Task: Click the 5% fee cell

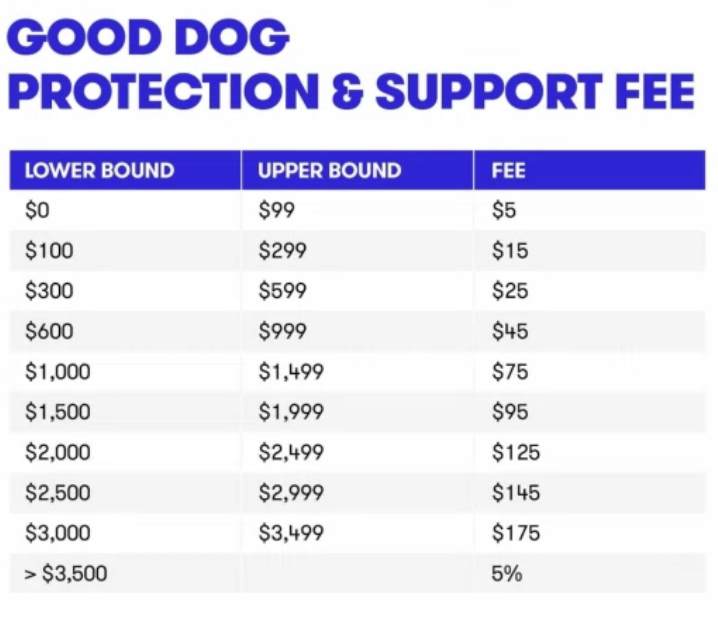Action: pos(507,574)
